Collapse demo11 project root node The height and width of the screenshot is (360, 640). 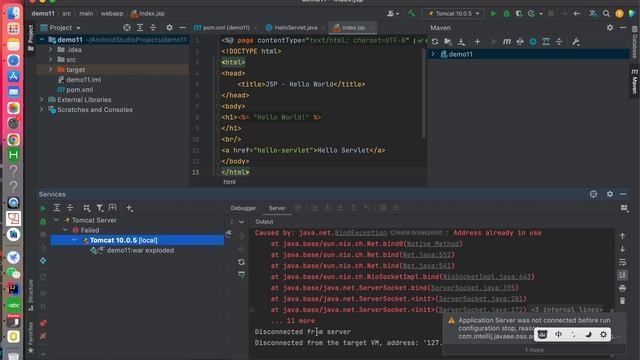coord(42,40)
